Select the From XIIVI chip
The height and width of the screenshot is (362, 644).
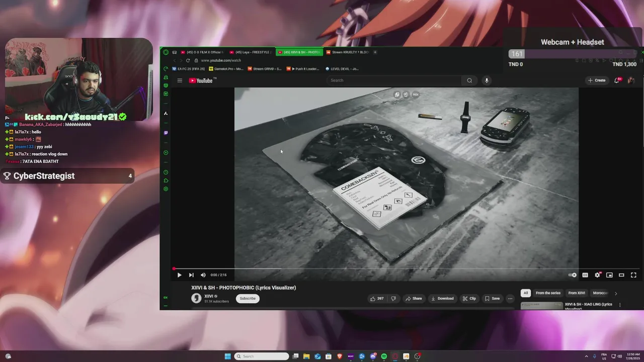click(x=577, y=293)
